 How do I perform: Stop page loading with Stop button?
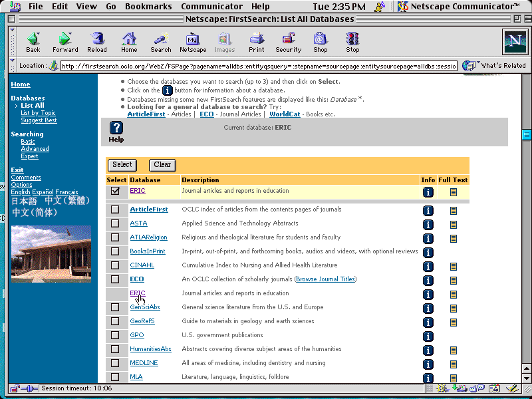[x=352, y=43]
